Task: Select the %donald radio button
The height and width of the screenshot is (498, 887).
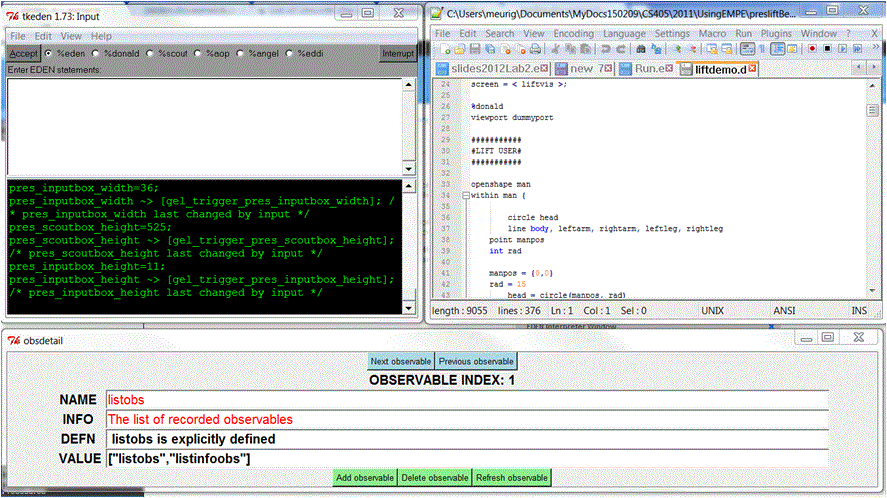Action: (97, 53)
